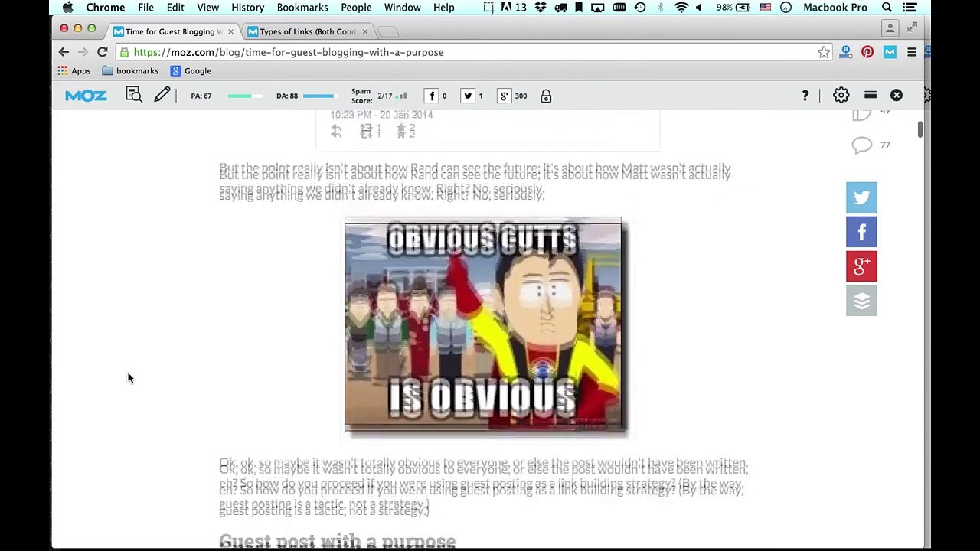Viewport: 980px width, 551px height.
Task: Open the History menu
Action: tap(247, 8)
